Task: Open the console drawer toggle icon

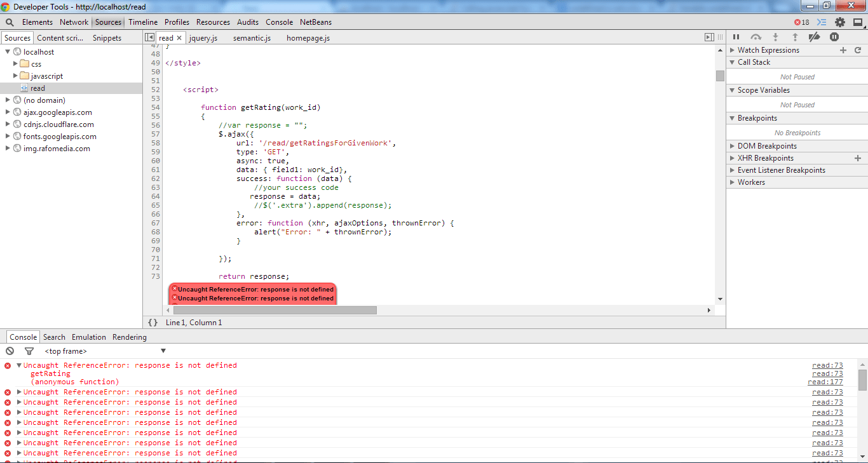Action: pyautogui.click(x=821, y=22)
